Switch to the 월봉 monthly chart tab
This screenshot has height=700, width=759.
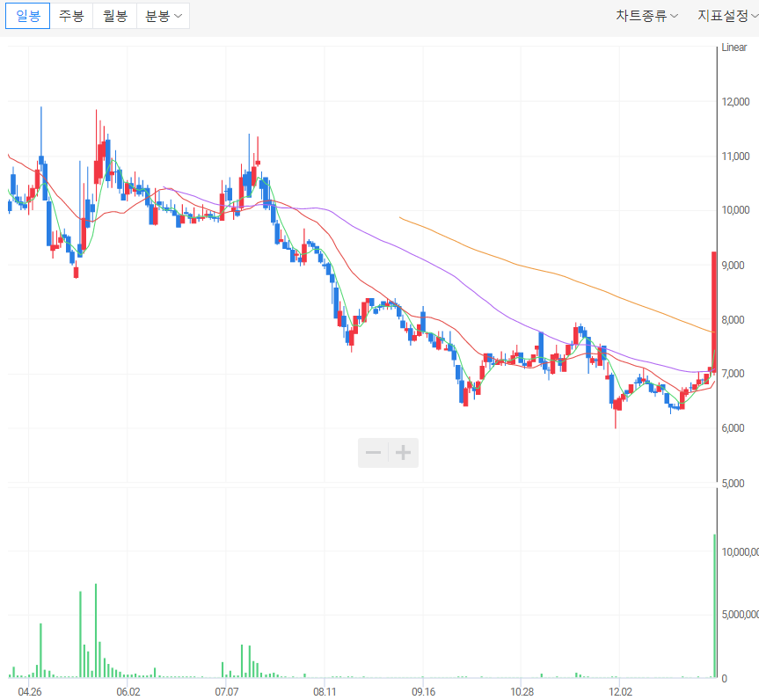point(114,16)
